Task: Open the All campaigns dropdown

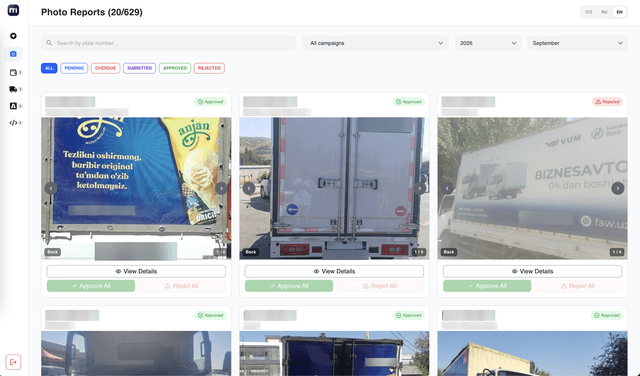Action: (376, 43)
